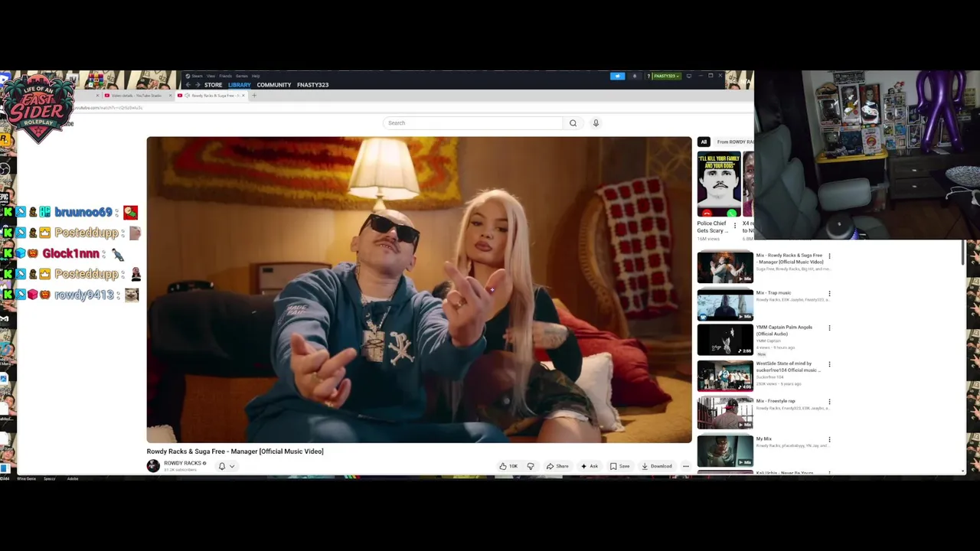Open the ROWDY RACKS channel avatar
The height and width of the screenshot is (551, 980).
(x=153, y=465)
